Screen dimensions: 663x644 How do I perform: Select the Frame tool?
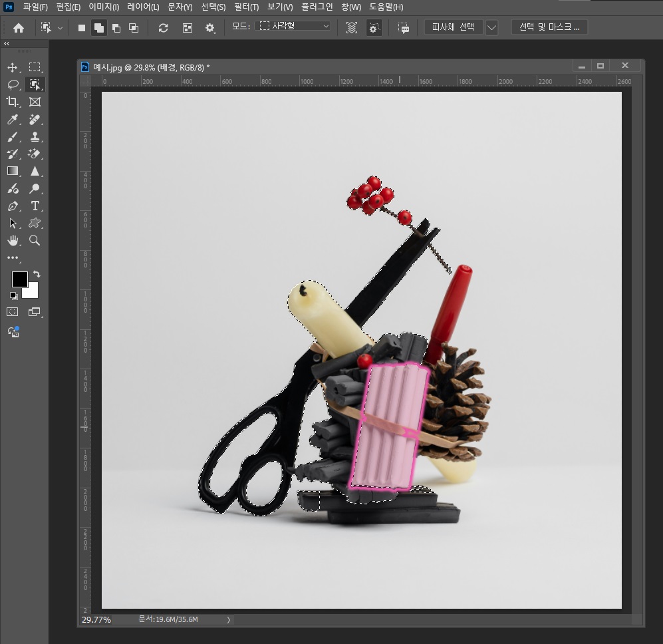point(35,102)
